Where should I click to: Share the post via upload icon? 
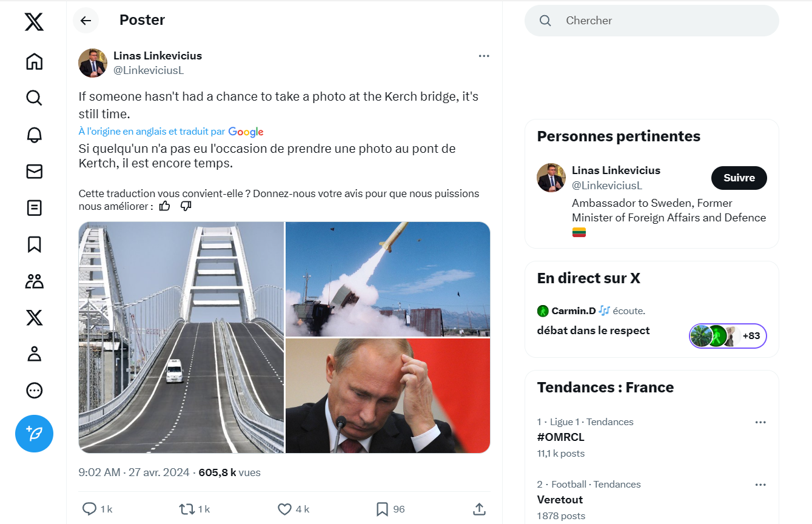[478, 509]
